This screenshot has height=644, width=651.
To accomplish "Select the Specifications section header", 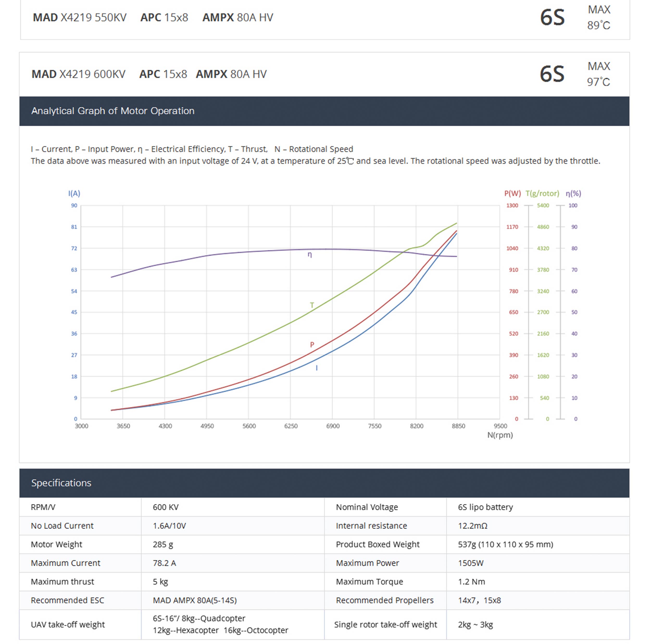I will click(x=324, y=483).
